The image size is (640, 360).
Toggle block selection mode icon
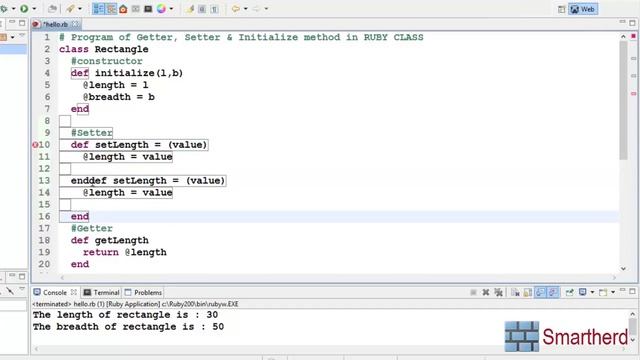click(202, 9)
